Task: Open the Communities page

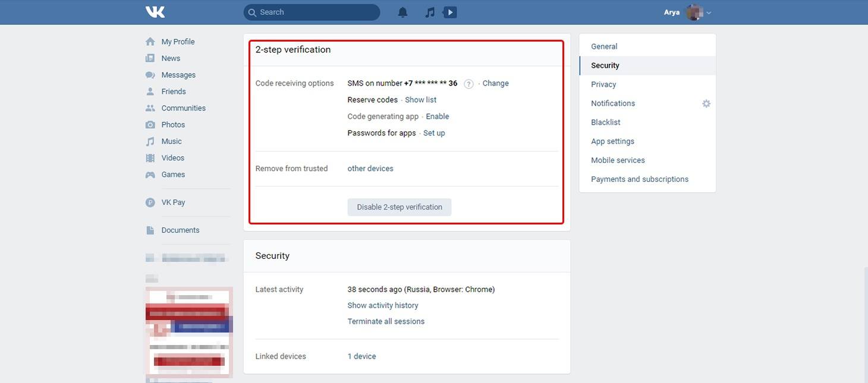Action: [183, 108]
